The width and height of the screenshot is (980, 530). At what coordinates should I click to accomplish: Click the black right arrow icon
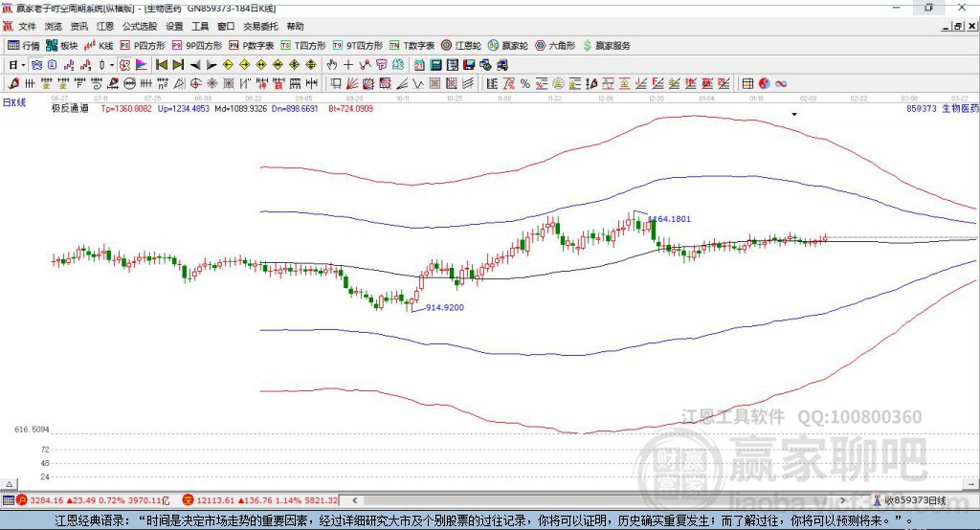click(x=212, y=65)
